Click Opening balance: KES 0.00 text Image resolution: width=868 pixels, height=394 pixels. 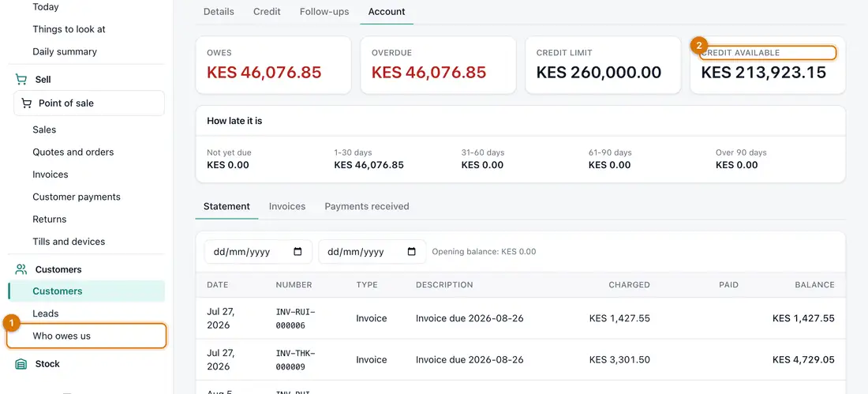484,252
